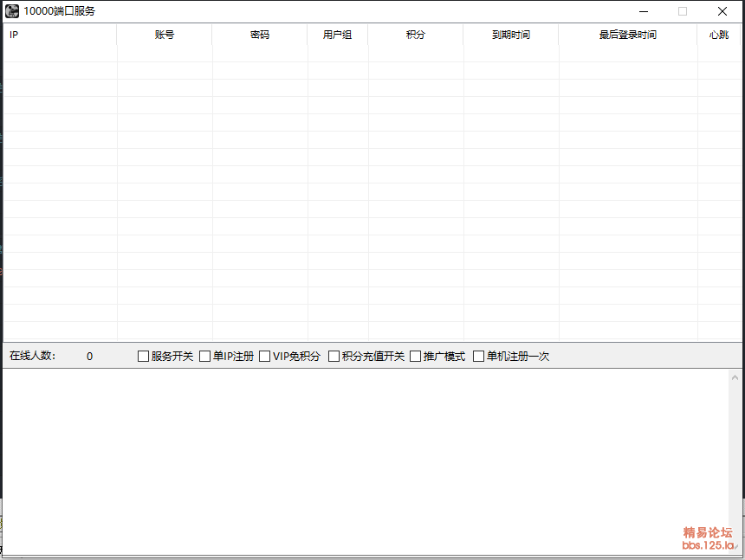Check the VIP免积分 option
745x560 pixels.
tap(265, 357)
